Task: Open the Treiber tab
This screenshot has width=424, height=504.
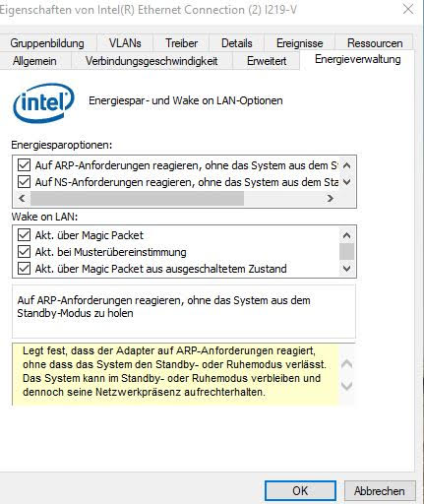Action: (181, 43)
